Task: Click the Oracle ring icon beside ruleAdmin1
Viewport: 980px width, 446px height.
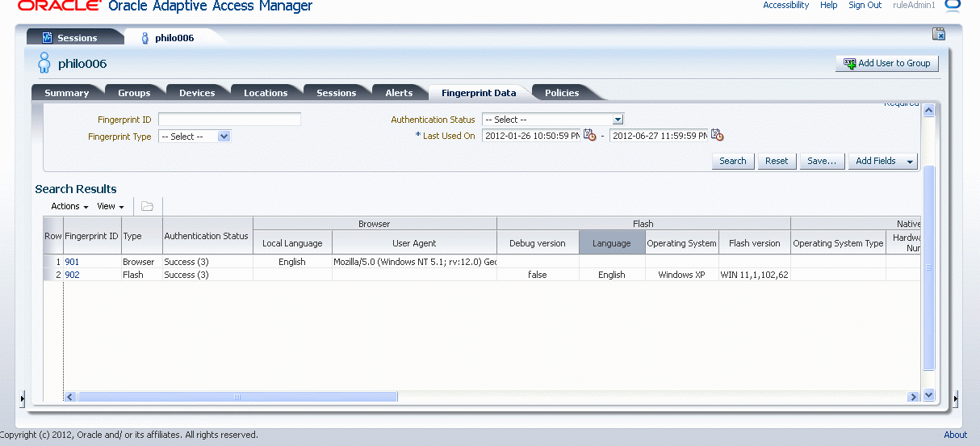Action: click(x=952, y=6)
